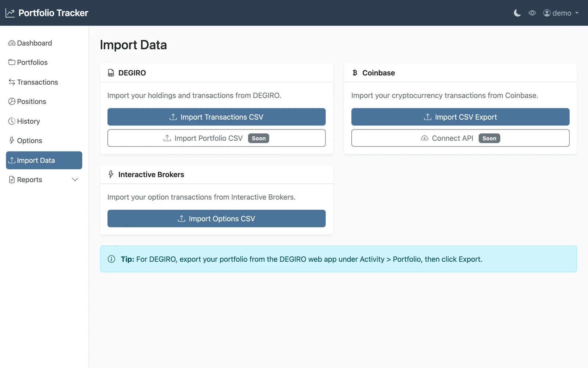
Task: Open the demo user account dropdown
Action: 561,13
